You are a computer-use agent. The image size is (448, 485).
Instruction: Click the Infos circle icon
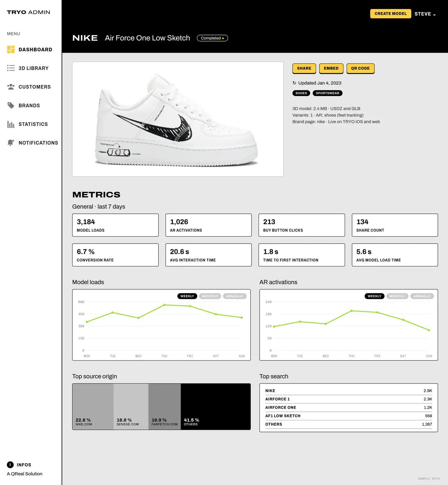[10, 465]
